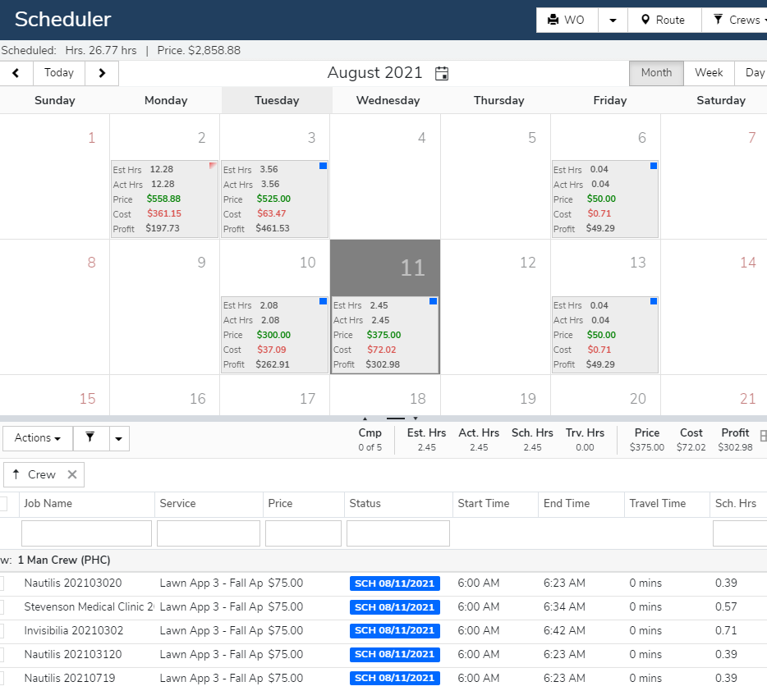Select August 10 summary card

[275, 335]
